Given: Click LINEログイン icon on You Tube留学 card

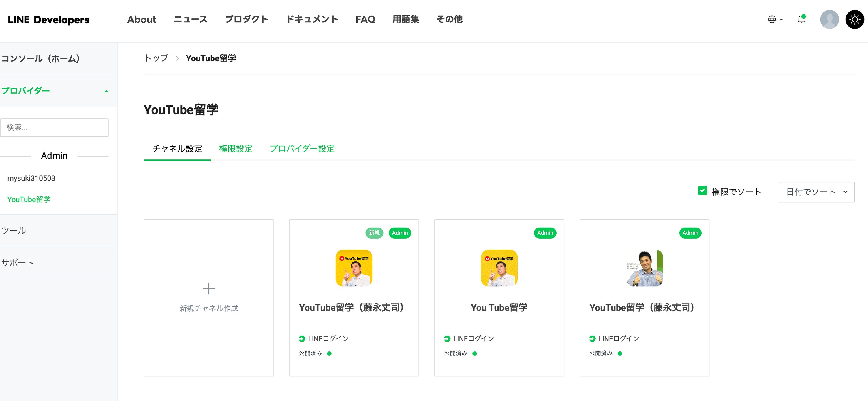Looking at the screenshot, I should (x=447, y=339).
